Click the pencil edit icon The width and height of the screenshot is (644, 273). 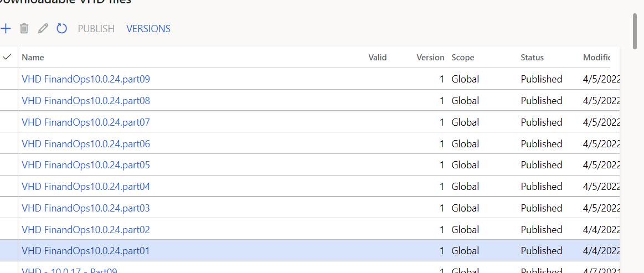tap(43, 29)
